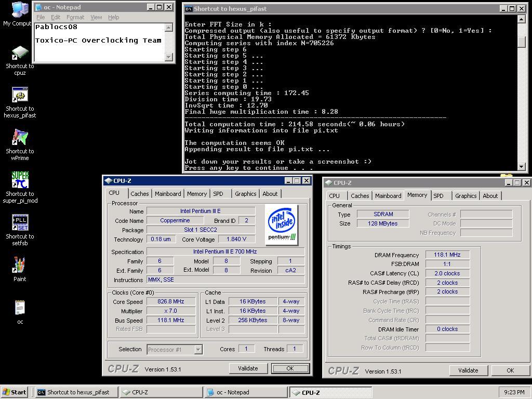Click the Notepad title bar icon
This screenshot has width=532, height=399.
pos(38,7)
